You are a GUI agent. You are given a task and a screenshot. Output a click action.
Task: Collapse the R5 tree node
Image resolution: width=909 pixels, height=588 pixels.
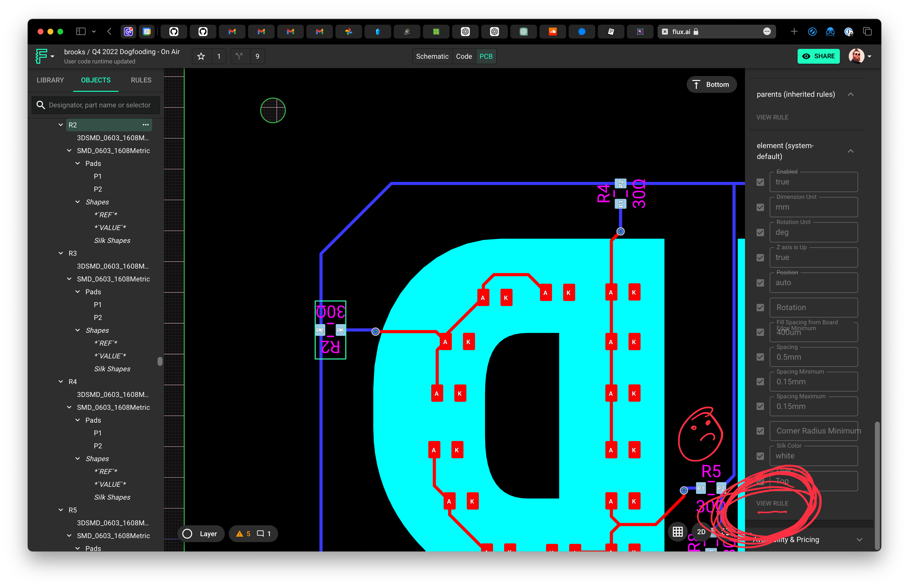pos(61,510)
